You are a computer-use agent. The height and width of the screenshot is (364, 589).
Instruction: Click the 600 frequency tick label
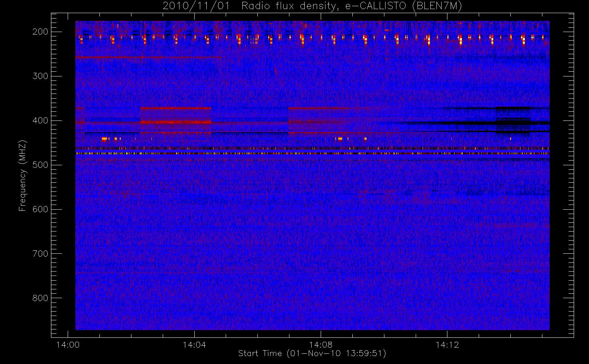(x=40, y=209)
